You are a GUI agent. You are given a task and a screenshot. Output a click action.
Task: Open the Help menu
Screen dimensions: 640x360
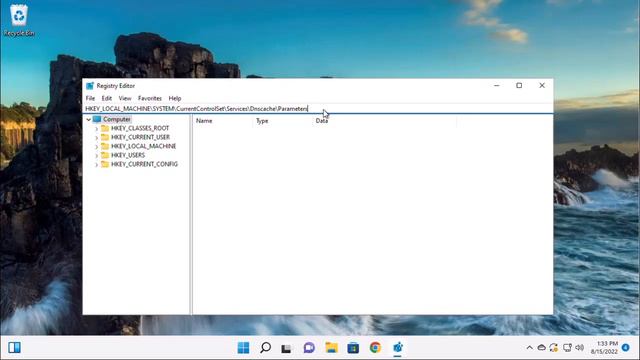175,98
